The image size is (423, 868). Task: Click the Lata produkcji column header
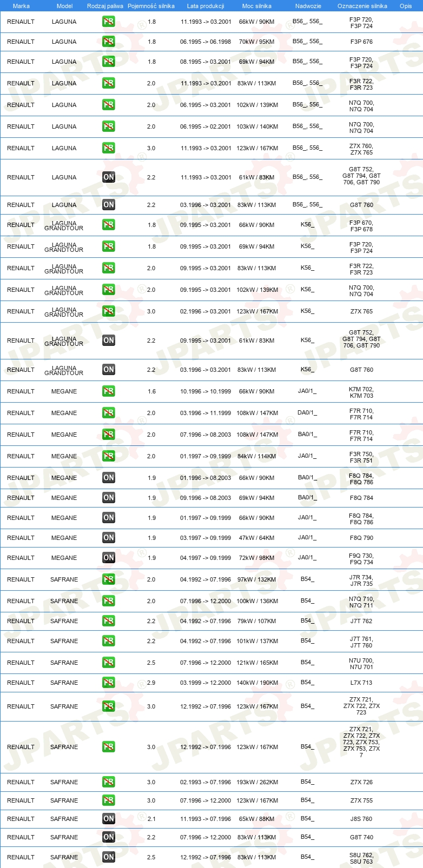pyautogui.click(x=206, y=6)
